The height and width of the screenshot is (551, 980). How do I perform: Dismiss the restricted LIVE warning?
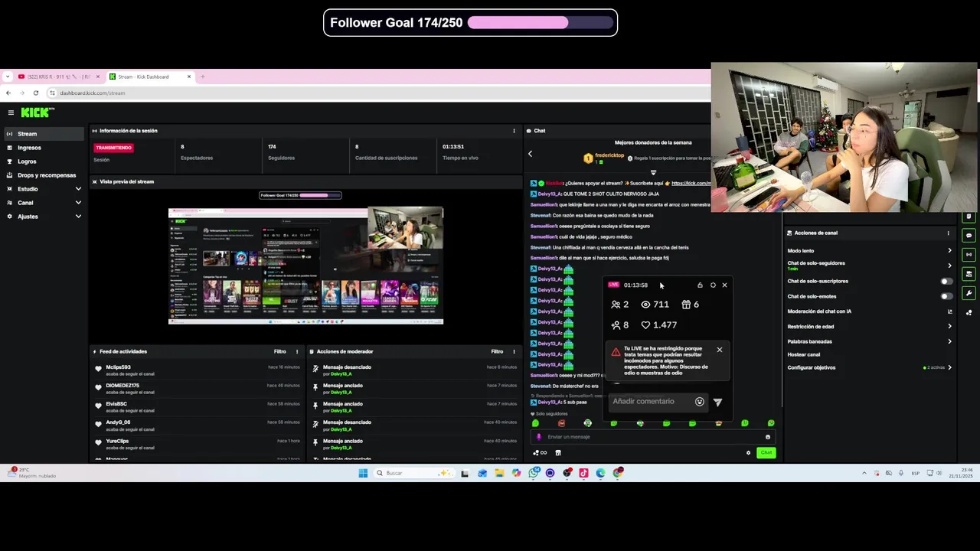719,350
